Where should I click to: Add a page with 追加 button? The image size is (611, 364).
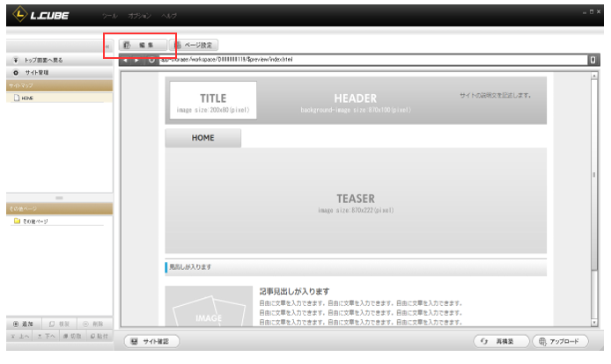pos(24,324)
